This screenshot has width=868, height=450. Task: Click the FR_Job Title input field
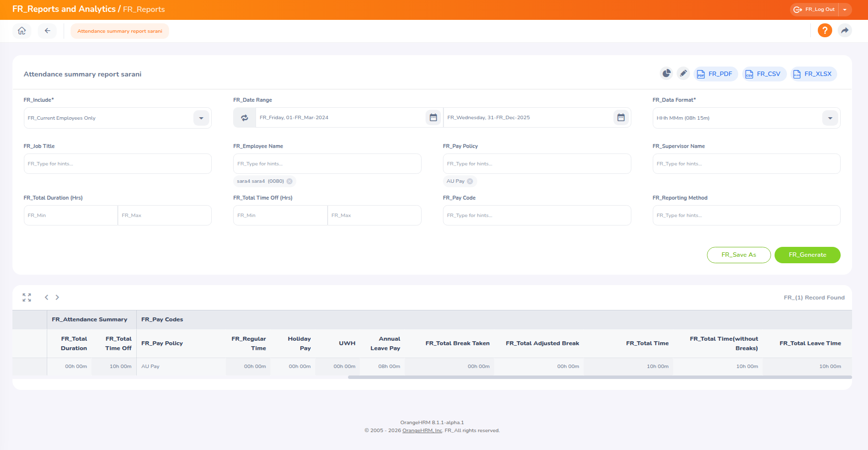point(118,164)
